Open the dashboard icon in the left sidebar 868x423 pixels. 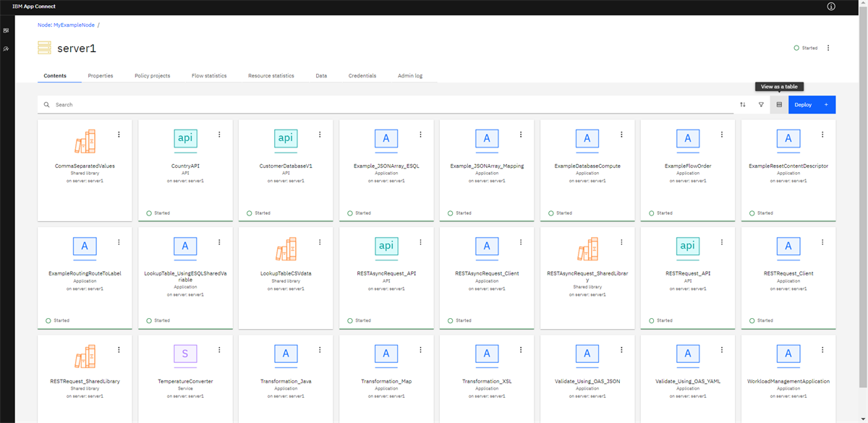pos(6,30)
